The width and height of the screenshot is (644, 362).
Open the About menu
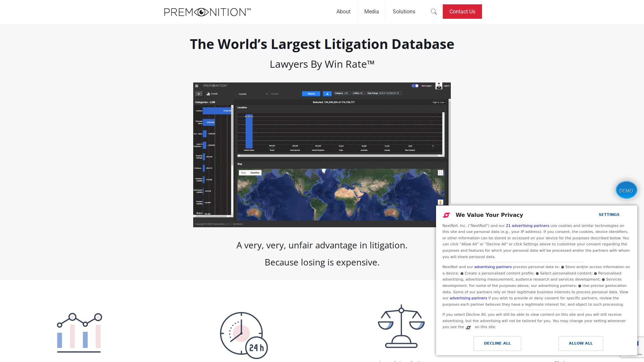[x=343, y=12]
